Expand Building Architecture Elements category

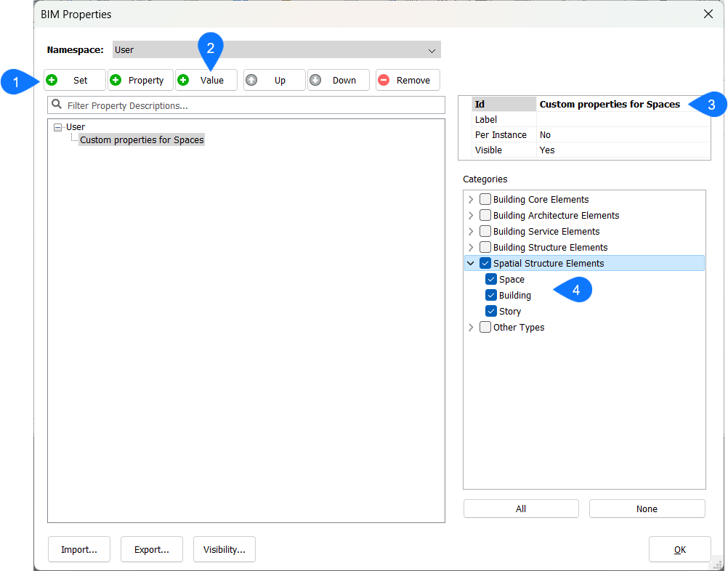[x=471, y=215]
